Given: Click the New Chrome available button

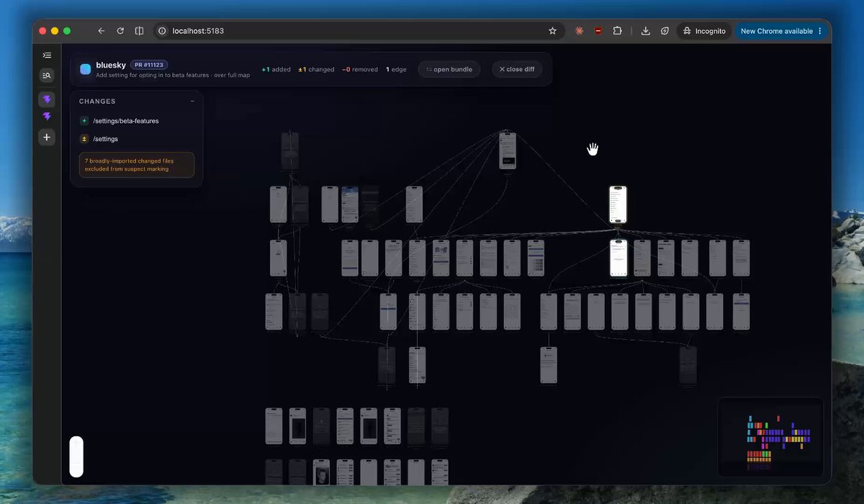Looking at the screenshot, I should [x=781, y=31].
